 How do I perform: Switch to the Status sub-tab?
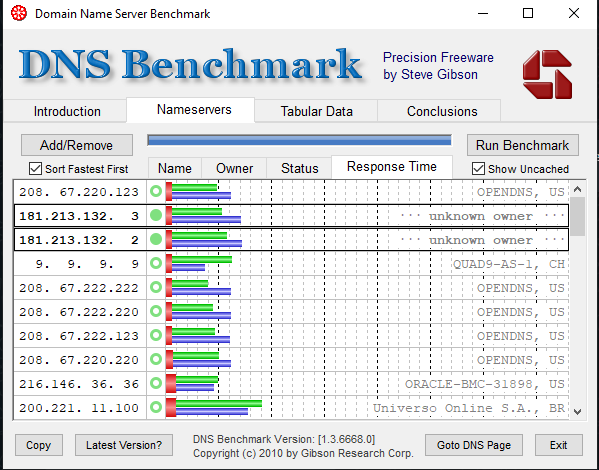point(300,168)
